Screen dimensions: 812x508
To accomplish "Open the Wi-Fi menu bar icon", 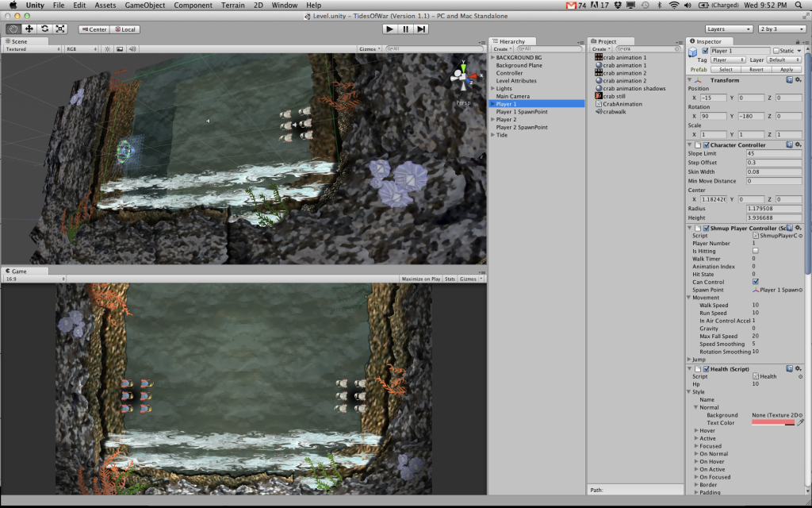I will pos(674,6).
